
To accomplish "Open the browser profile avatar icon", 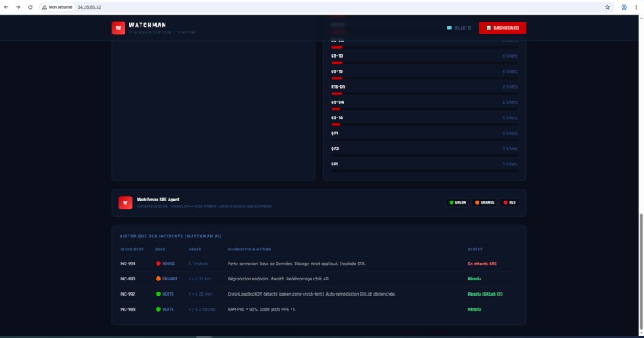I will 624,7.
